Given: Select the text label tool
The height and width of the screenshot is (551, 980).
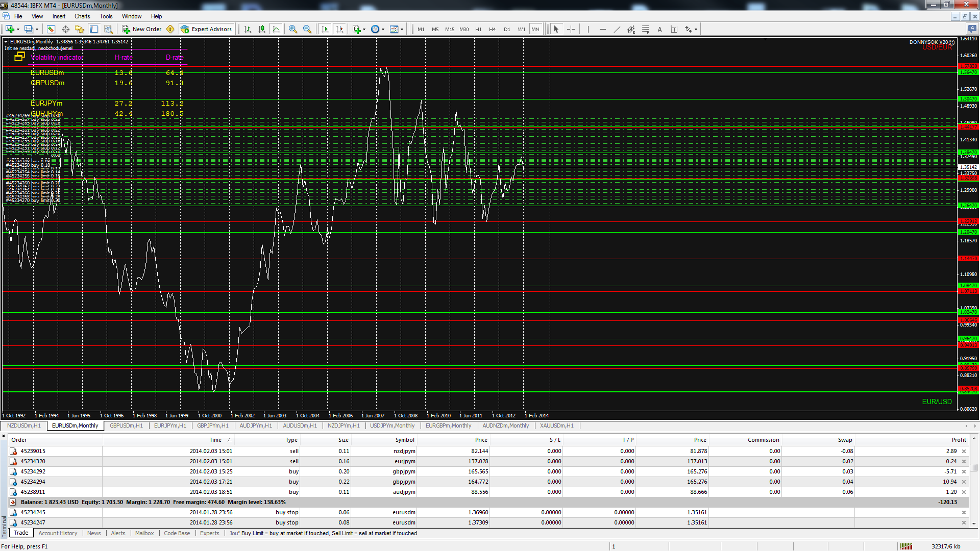Looking at the screenshot, I should pyautogui.click(x=674, y=29).
